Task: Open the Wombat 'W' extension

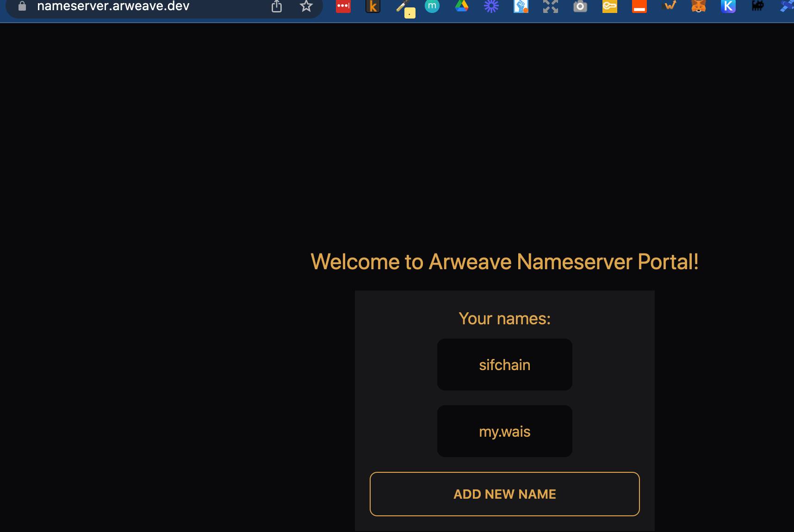Action: (670, 7)
